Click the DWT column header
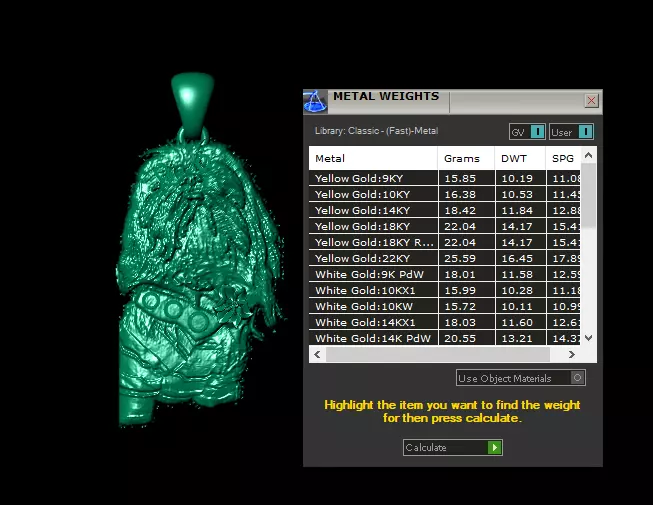 [x=520, y=158]
